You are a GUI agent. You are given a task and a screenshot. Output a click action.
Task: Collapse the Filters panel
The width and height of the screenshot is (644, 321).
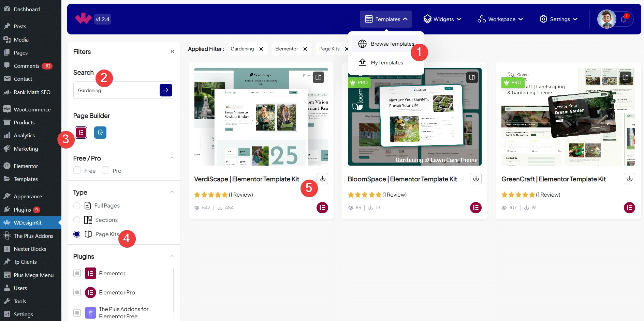tap(172, 51)
